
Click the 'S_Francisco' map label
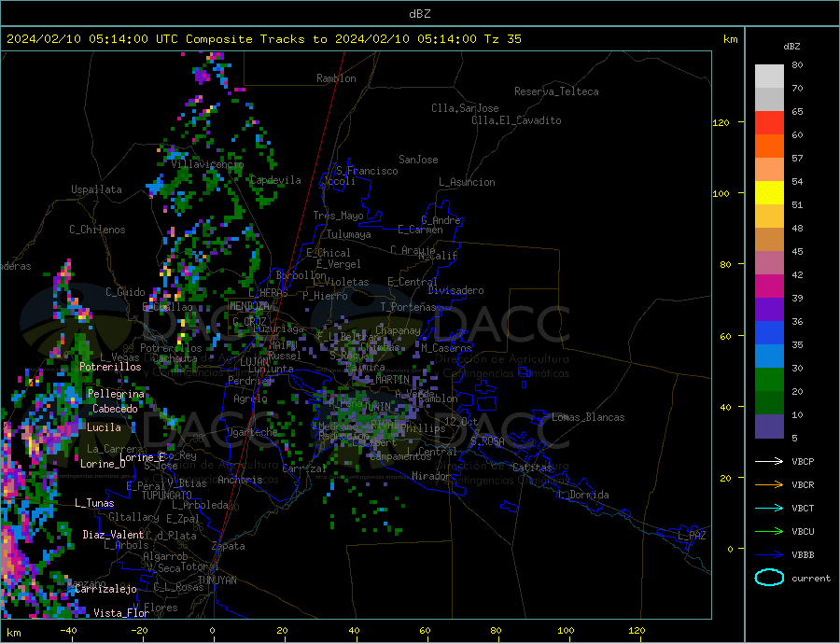pyautogui.click(x=368, y=171)
